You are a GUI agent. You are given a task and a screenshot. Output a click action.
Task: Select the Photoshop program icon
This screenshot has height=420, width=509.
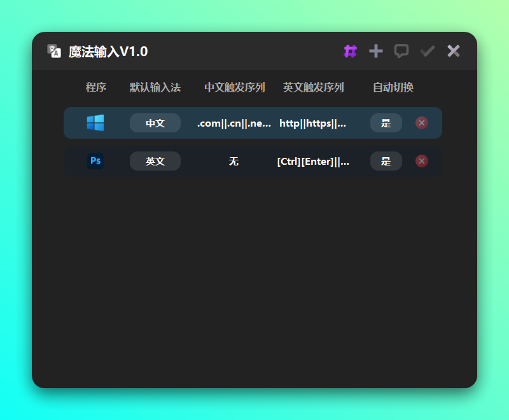(95, 161)
